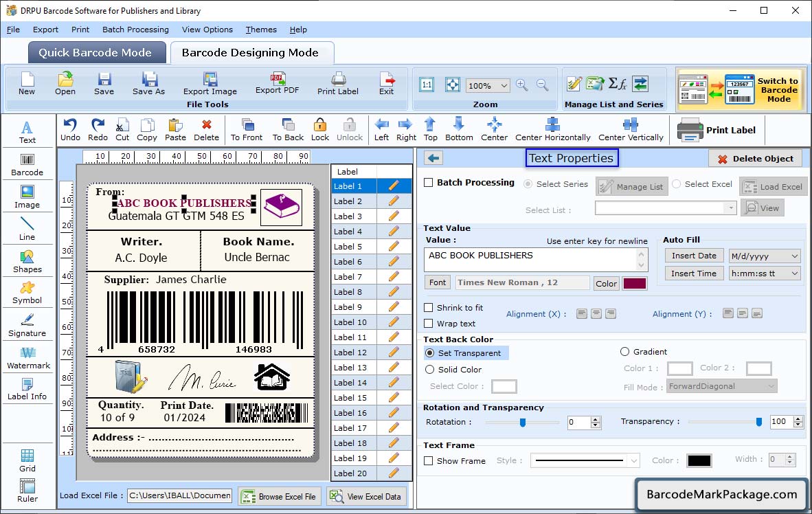812x514 pixels.
Task: Expand the Select List dropdown
Action: point(730,208)
